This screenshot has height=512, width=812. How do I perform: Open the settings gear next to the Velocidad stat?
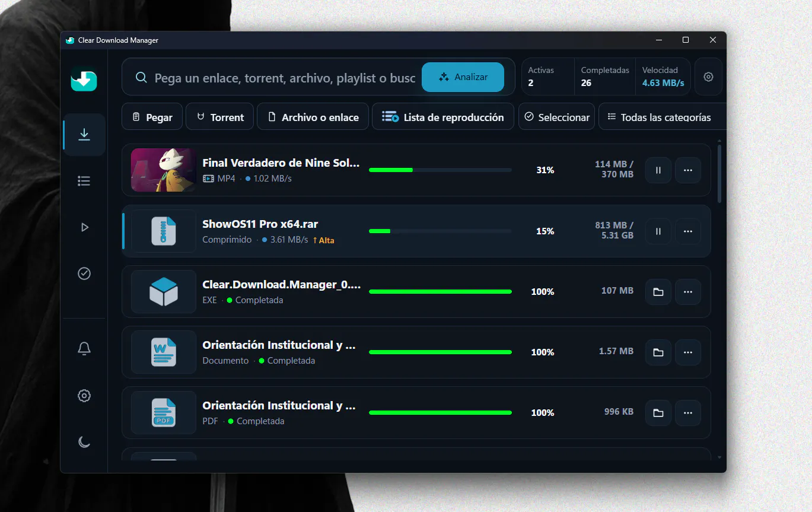tap(708, 77)
